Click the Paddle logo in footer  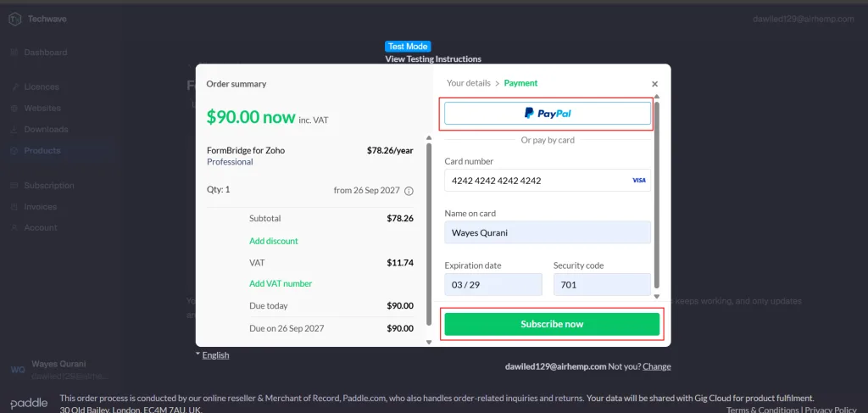click(x=29, y=403)
